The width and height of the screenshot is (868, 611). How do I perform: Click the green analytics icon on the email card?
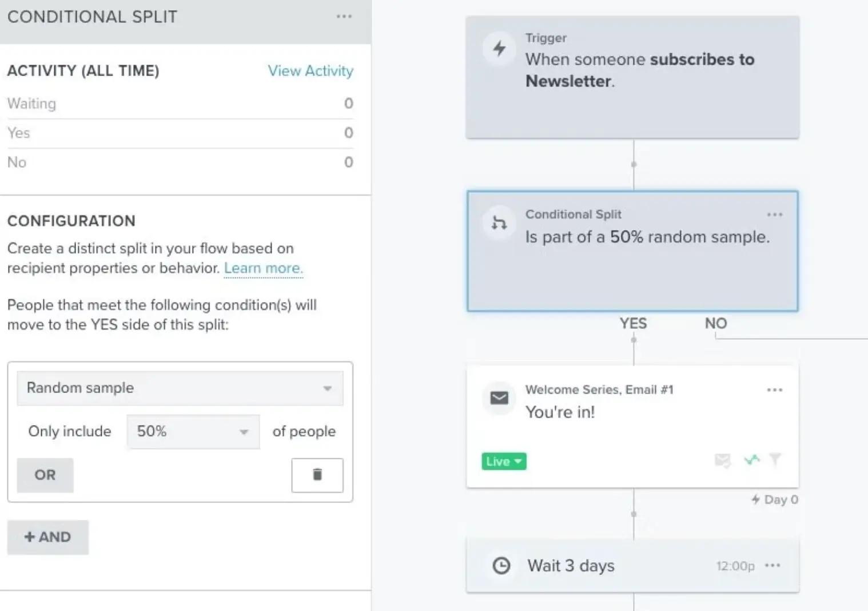point(751,460)
